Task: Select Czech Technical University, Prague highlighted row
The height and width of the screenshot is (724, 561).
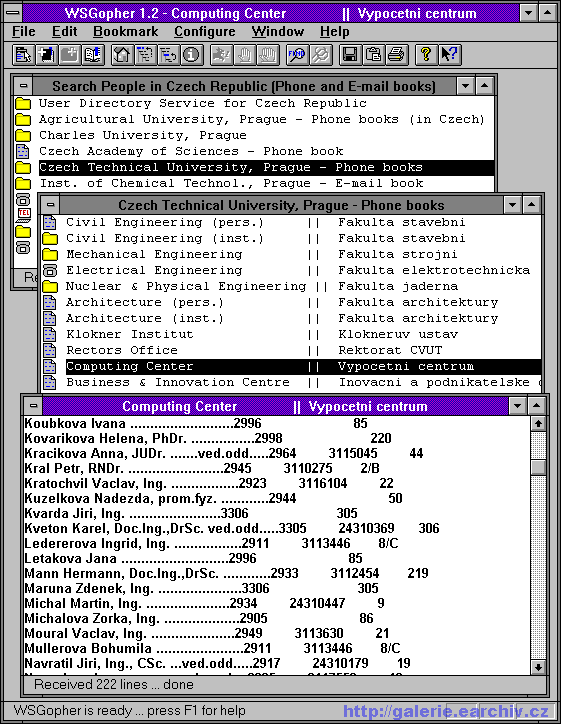Action: tap(266, 168)
